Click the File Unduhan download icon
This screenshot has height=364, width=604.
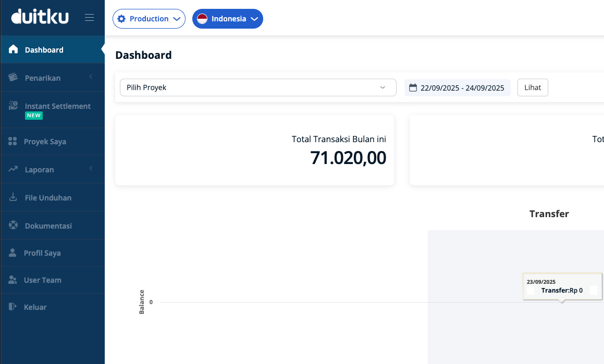[x=14, y=198]
